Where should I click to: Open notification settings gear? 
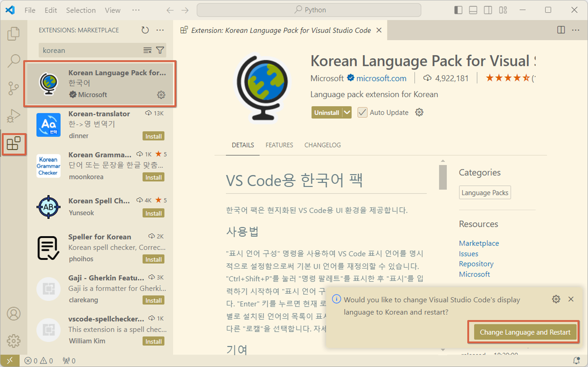(x=556, y=299)
